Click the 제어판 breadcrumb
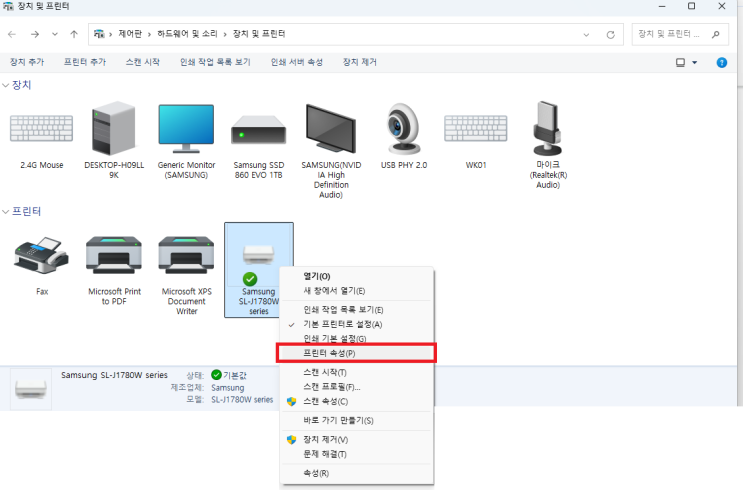Image resolution: width=743 pixels, height=490 pixels. 130,34
